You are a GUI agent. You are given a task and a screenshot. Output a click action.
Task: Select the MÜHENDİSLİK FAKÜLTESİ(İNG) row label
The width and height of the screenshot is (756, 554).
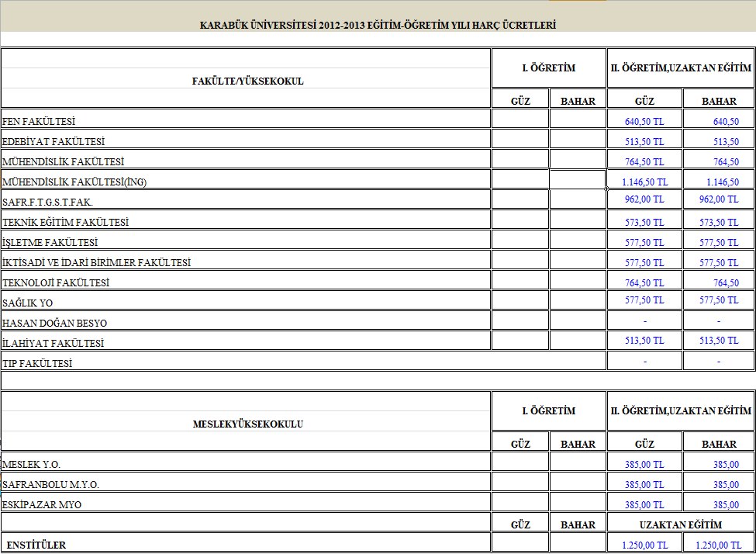(74, 182)
